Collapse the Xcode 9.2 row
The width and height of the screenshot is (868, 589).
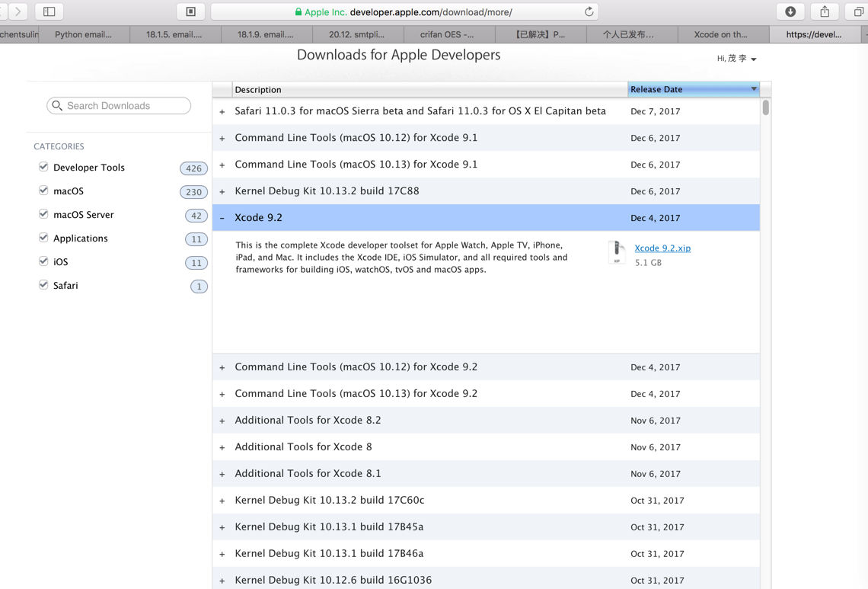click(222, 219)
